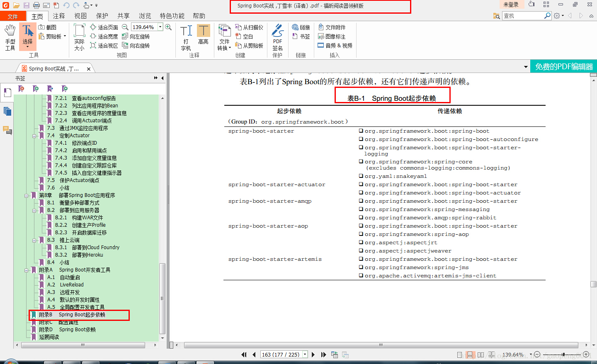Viewport: 597px width, 364px height.
Task: Choose Fit Width (适合宽度)
Action: pyautogui.click(x=104, y=36)
